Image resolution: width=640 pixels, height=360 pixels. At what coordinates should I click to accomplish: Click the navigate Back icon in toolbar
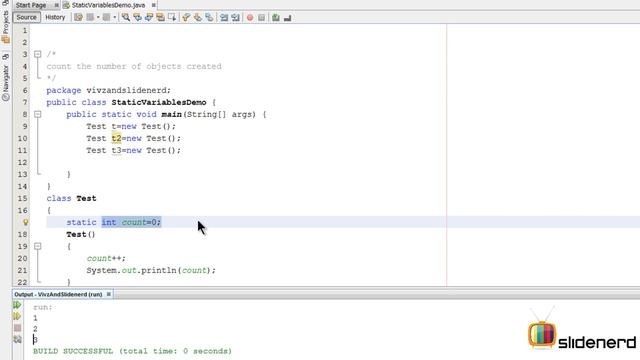tap(90, 17)
